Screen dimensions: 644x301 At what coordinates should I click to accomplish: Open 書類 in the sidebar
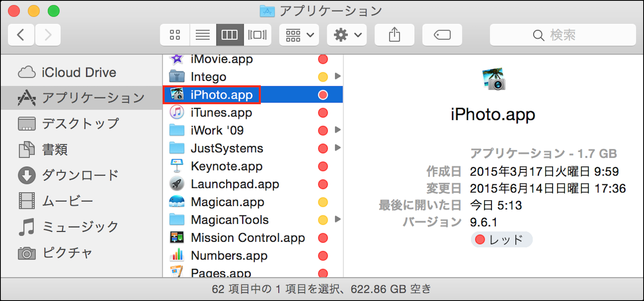(x=81, y=149)
